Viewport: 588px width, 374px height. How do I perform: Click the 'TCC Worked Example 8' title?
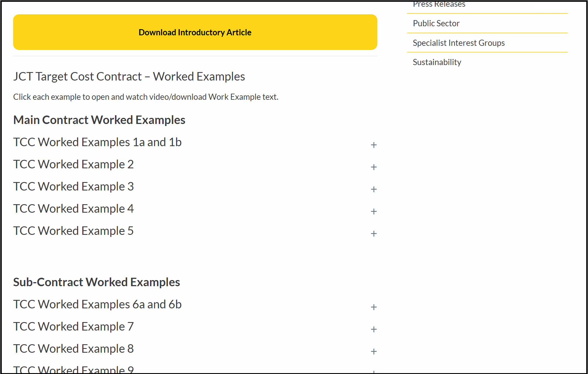pyautogui.click(x=74, y=349)
